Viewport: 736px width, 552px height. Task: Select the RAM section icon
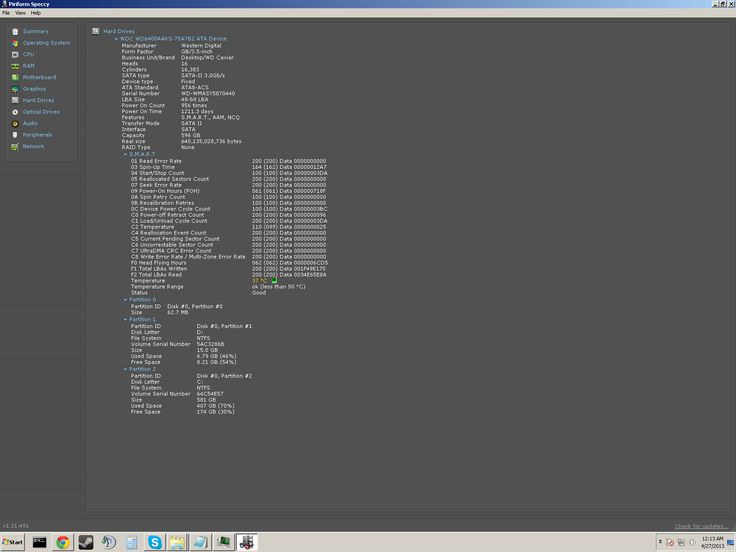(x=15, y=66)
